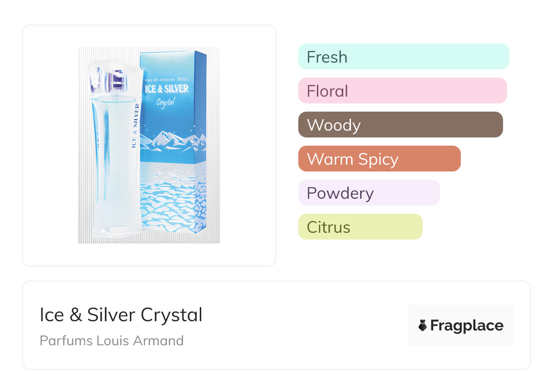The image size is (553, 392).
Task: Choose the brown Woody accord bar
Action: point(400,125)
